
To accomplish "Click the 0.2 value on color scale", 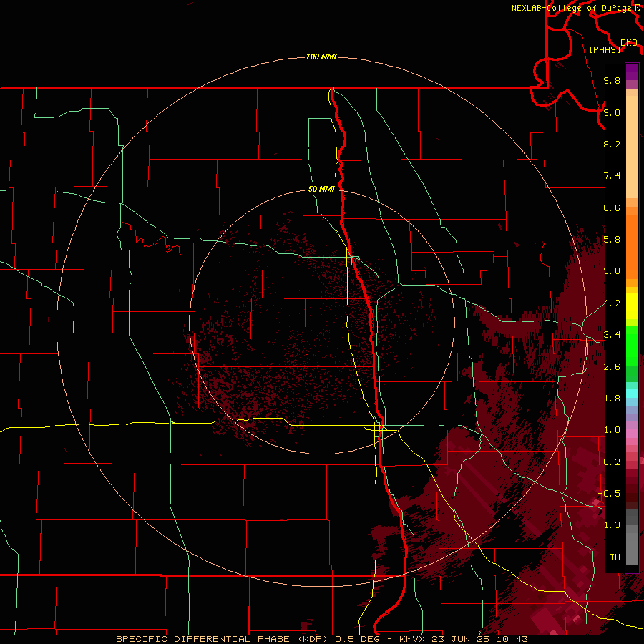I will coord(612,462).
